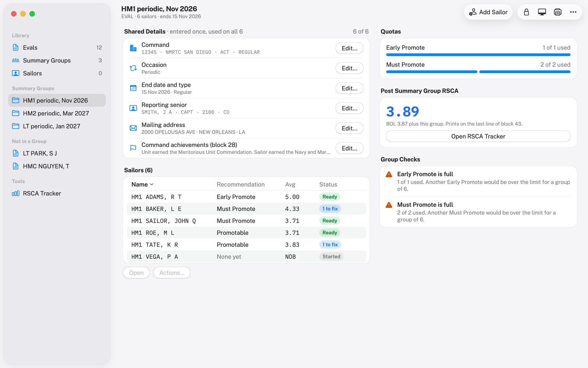588x368 pixels.
Task: Click the Must Promote quota progress bar
Action: pos(478,72)
